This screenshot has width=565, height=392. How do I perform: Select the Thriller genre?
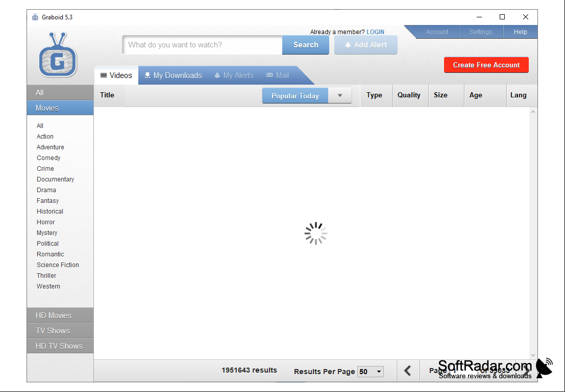[x=46, y=276]
